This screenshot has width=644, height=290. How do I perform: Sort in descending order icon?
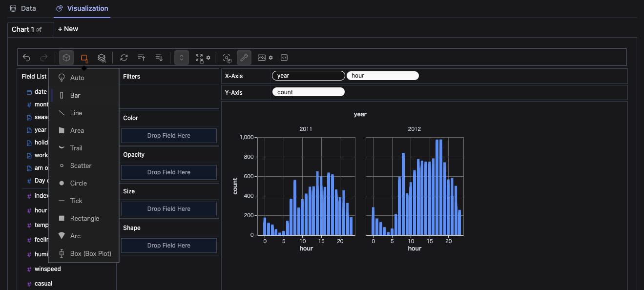click(x=159, y=58)
